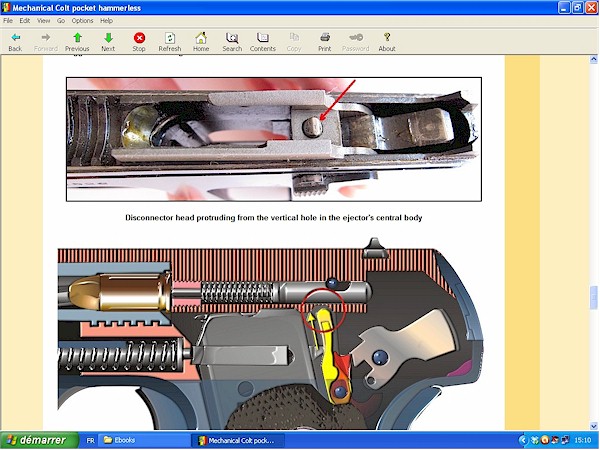Open the Help menu
600x450 pixels.
[x=106, y=21]
